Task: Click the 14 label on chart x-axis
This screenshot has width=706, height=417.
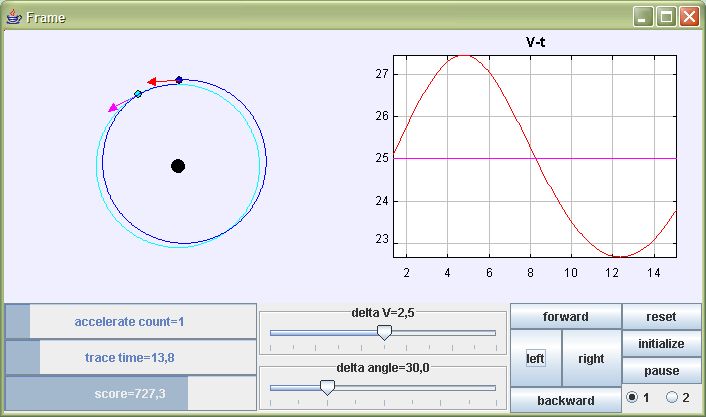Action: [654, 272]
